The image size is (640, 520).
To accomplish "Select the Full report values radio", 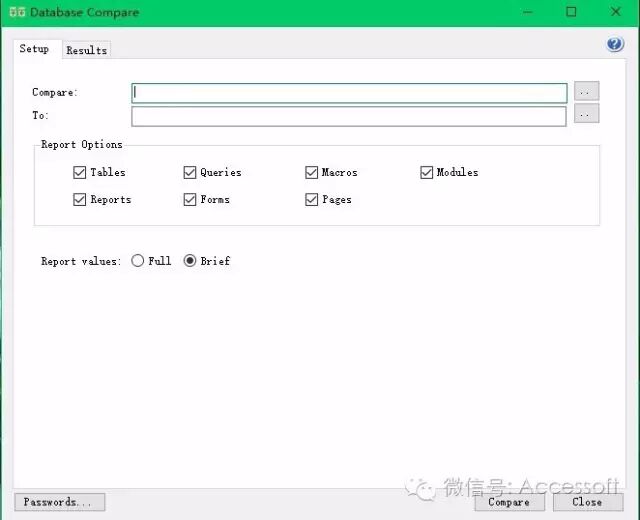I will [x=138, y=260].
